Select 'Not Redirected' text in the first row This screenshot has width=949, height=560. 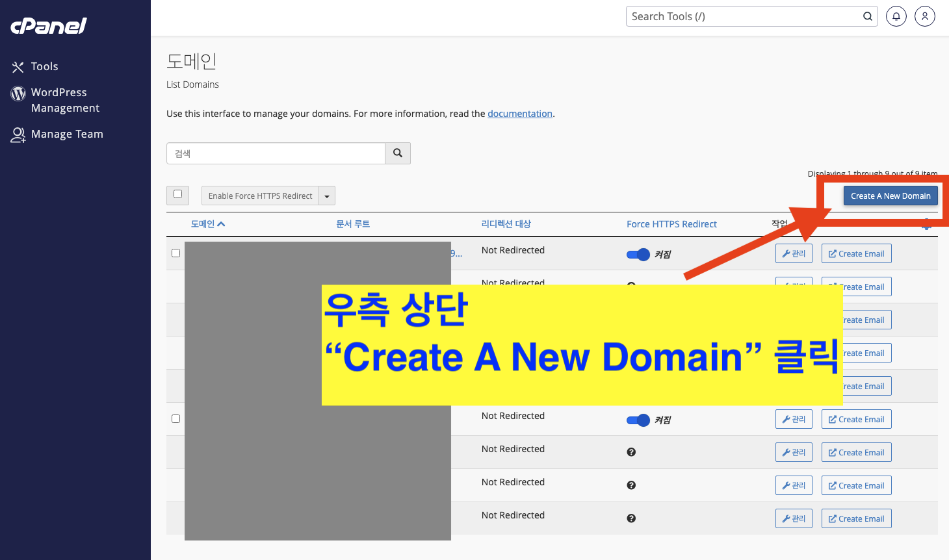[x=513, y=250]
